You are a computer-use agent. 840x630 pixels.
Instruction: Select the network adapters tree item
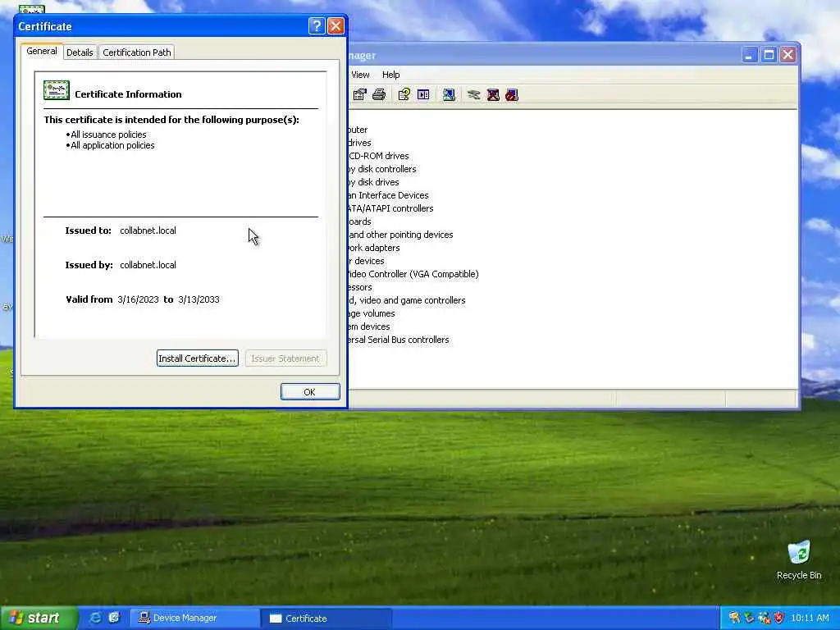[374, 248]
